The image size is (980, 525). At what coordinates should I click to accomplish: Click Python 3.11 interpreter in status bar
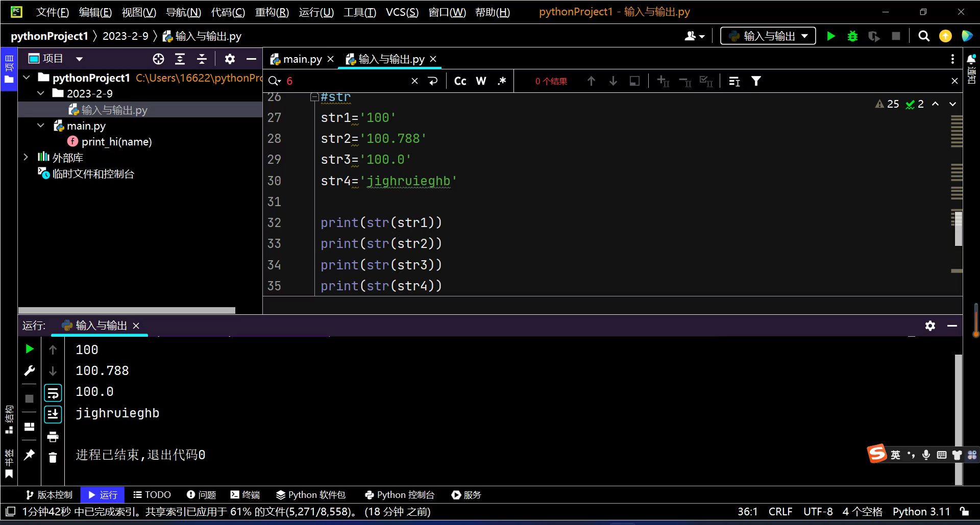pyautogui.click(x=921, y=512)
